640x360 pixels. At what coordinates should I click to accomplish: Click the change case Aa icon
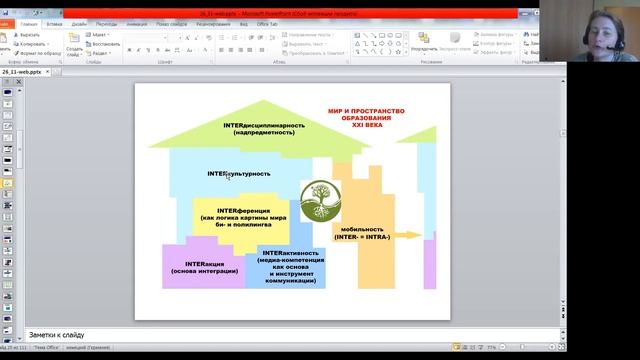tap(189, 50)
